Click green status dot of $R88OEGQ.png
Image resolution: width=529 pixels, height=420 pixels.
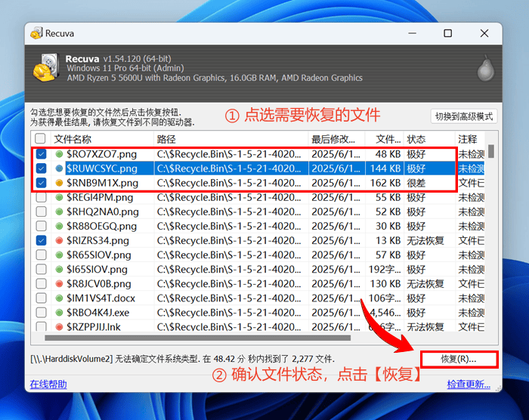coord(59,226)
